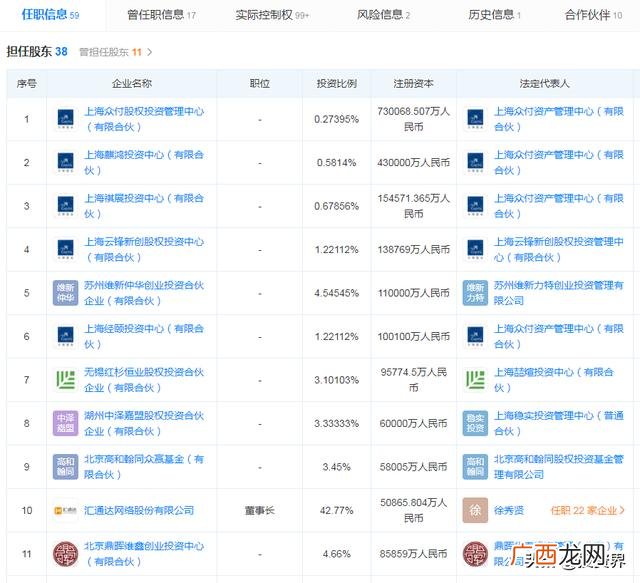
Task: Select the 4.54545% ratio cell
Action: coord(337,293)
